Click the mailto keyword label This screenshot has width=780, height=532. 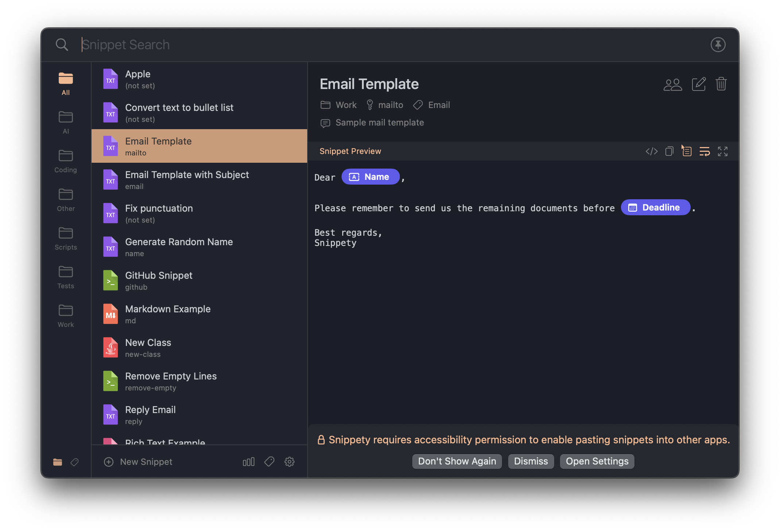391,105
